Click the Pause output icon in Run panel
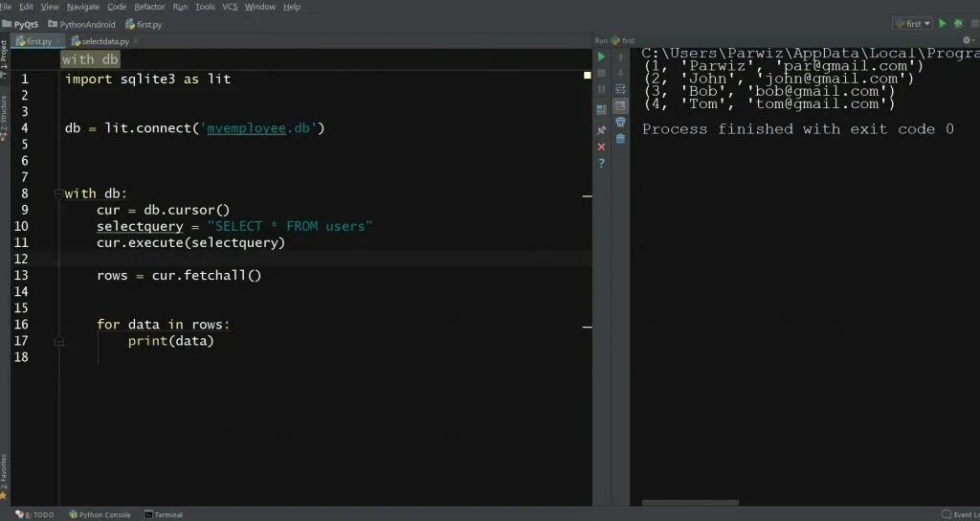Viewport: 980px width, 521px height. point(601,89)
